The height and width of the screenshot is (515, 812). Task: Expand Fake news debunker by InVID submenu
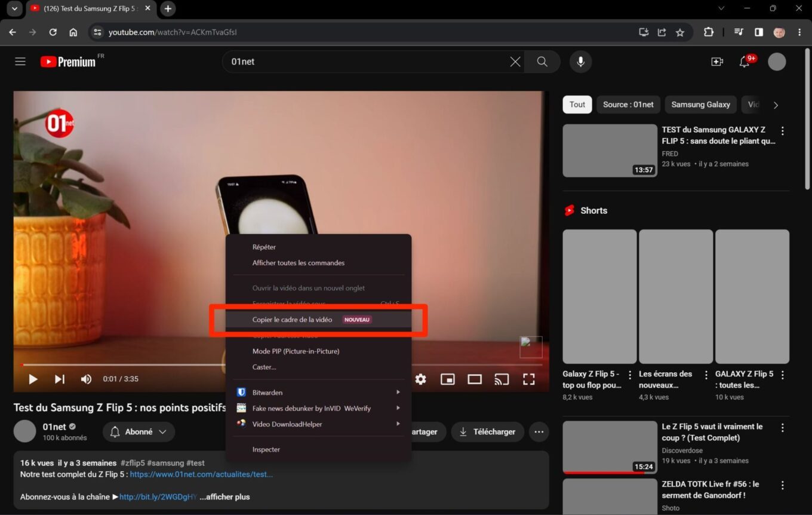point(319,408)
